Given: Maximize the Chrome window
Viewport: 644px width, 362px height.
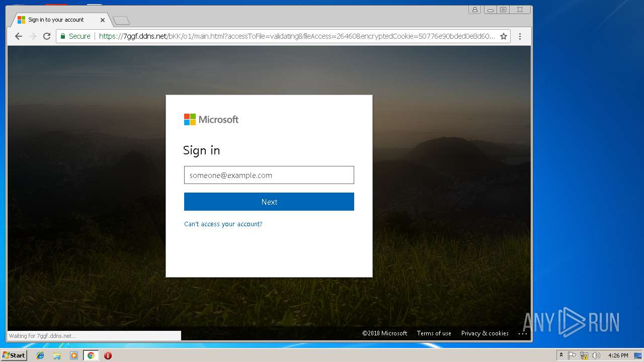Looking at the screenshot, I should pyautogui.click(x=503, y=10).
